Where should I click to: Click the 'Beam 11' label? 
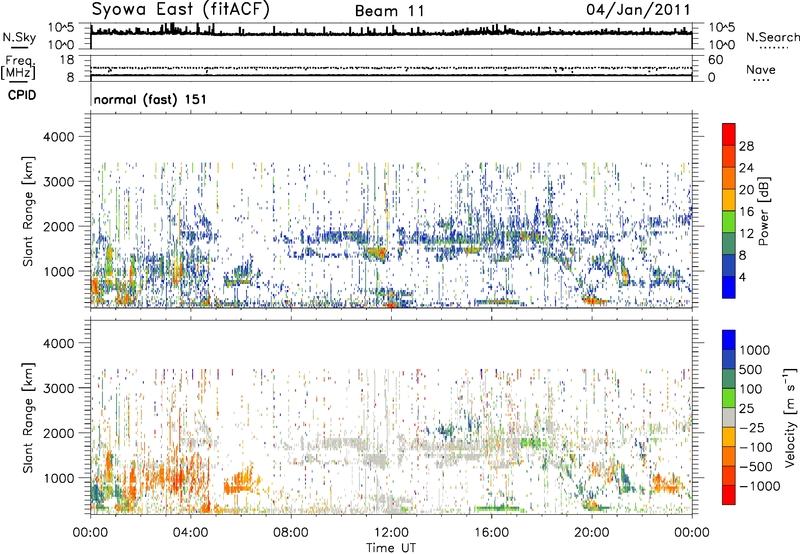click(389, 11)
